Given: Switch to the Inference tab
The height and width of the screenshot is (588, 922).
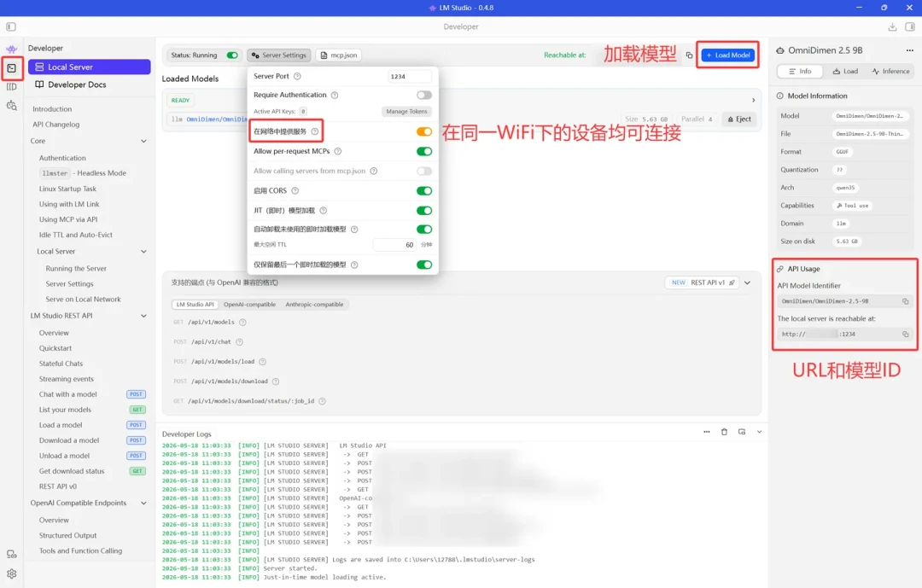Looking at the screenshot, I should pos(890,71).
